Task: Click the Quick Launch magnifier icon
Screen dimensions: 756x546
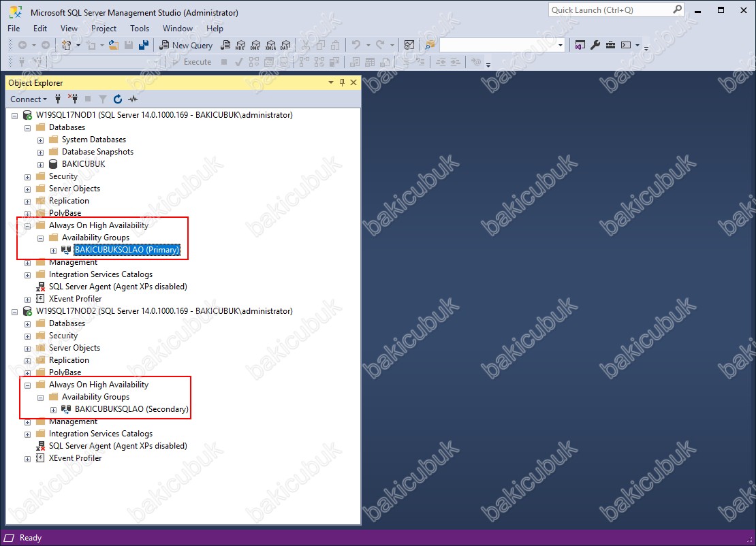Action: click(x=677, y=10)
